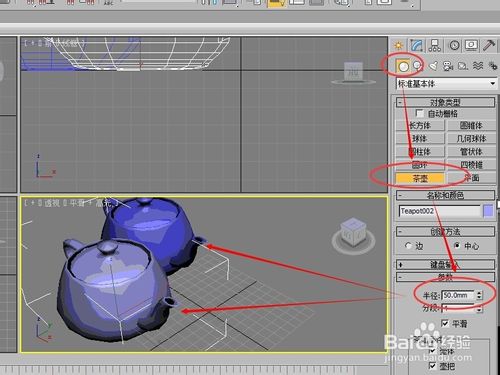Click the 半径 value field 50.0mm
Viewport: 500px width, 375px height.
pyautogui.click(x=458, y=295)
